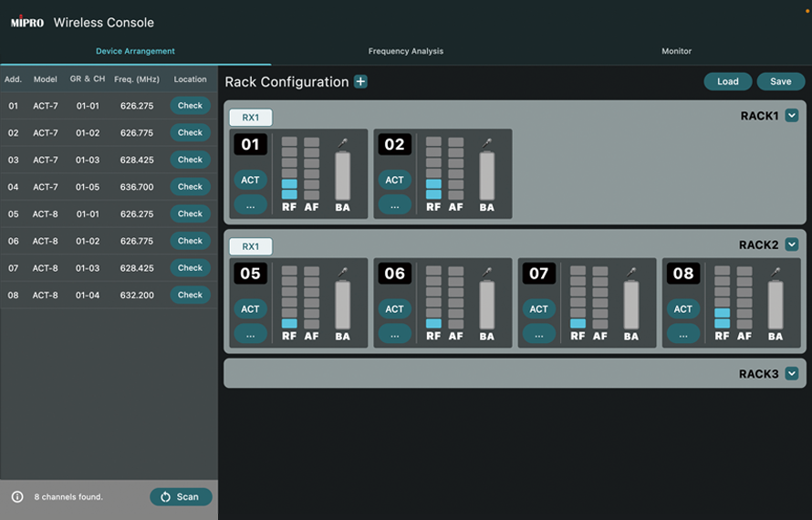Click the plus icon beside Rack Configuration
The height and width of the screenshot is (520, 812).
click(x=360, y=82)
